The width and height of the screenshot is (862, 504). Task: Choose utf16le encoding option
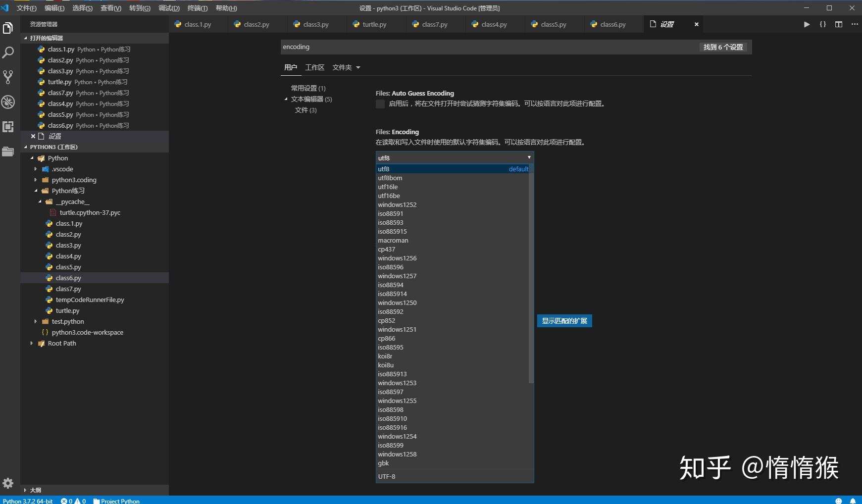click(453, 187)
